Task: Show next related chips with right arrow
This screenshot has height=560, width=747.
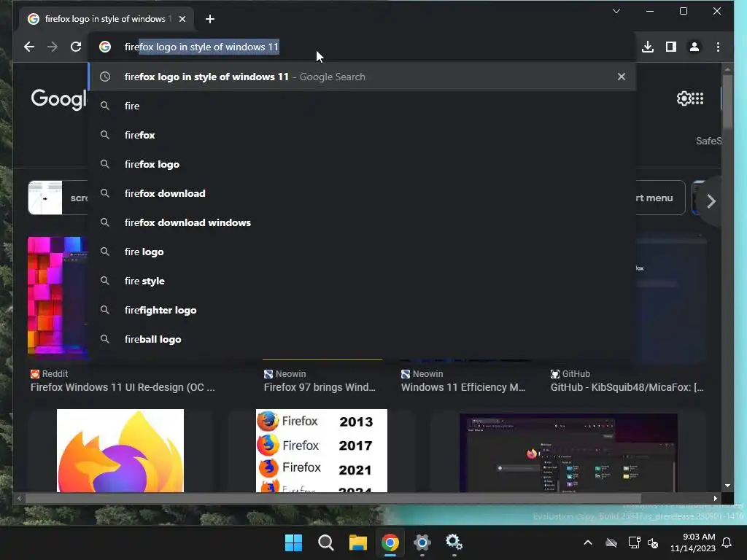Action: pyautogui.click(x=711, y=201)
